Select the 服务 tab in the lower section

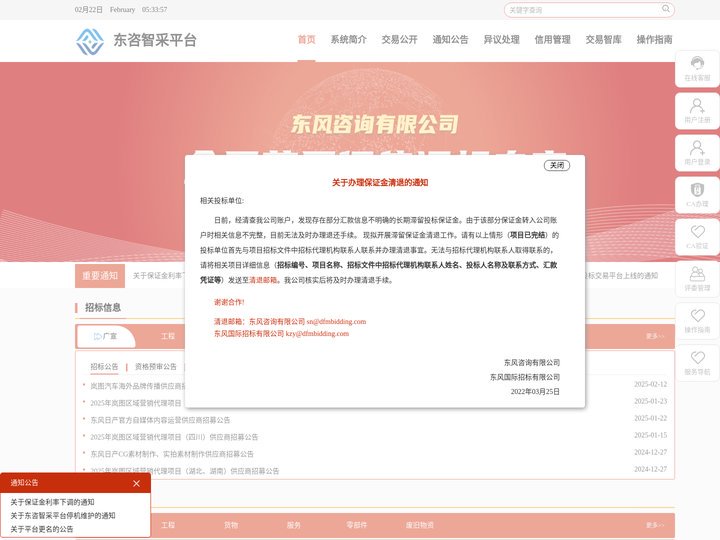click(x=294, y=525)
